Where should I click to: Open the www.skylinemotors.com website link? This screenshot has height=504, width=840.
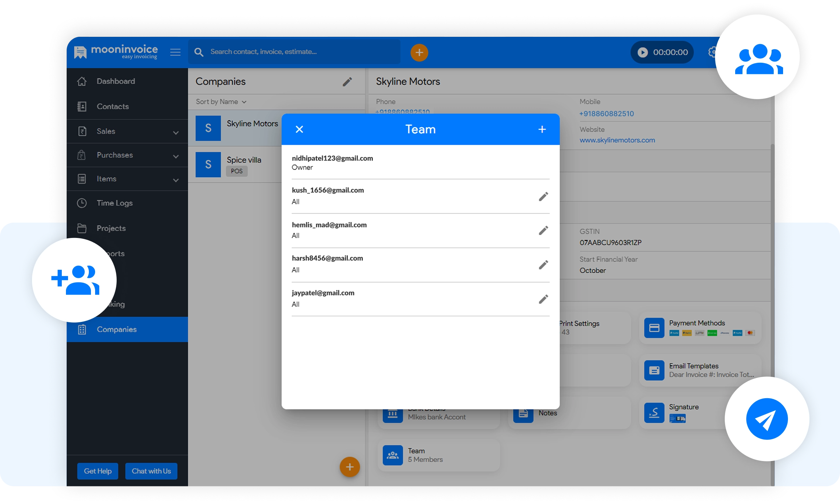coord(617,140)
